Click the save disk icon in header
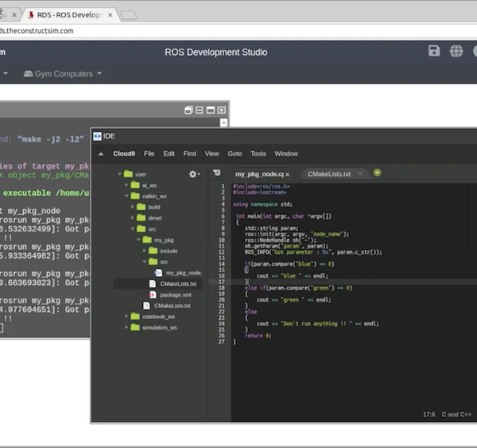Screen dimensions: 477x448 (x=434, y=51)
